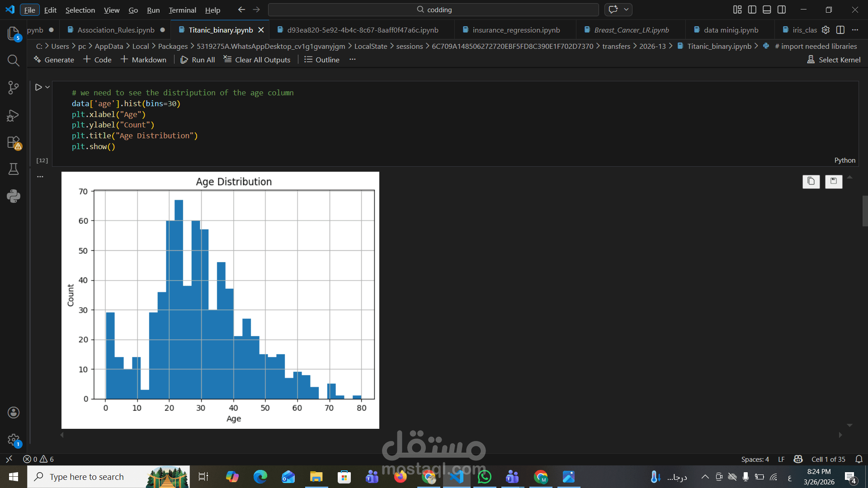This screenshot has width=868, height=488.
Task: Open the Copilot chat dropdown arrow
Action: click(x=626, y=9)
